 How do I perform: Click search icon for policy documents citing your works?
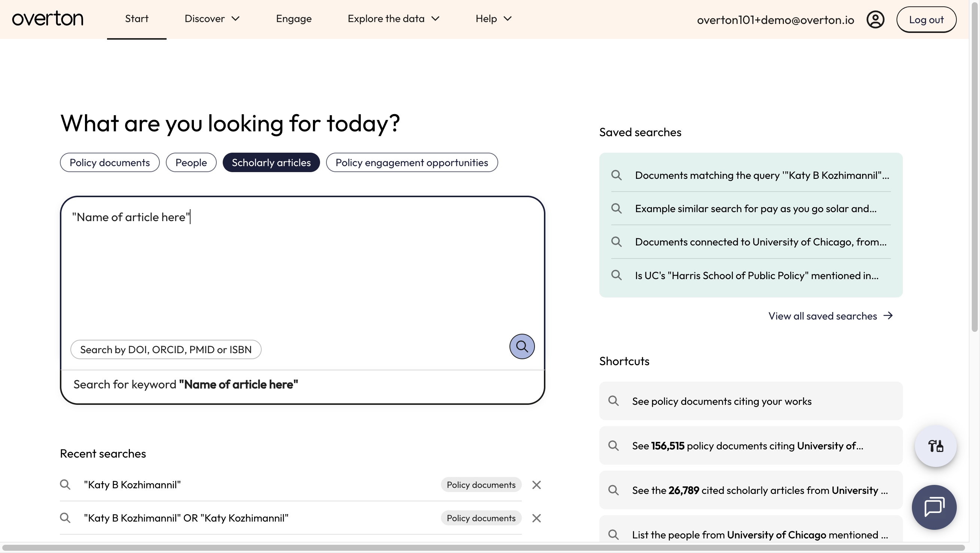click(613, 400)
